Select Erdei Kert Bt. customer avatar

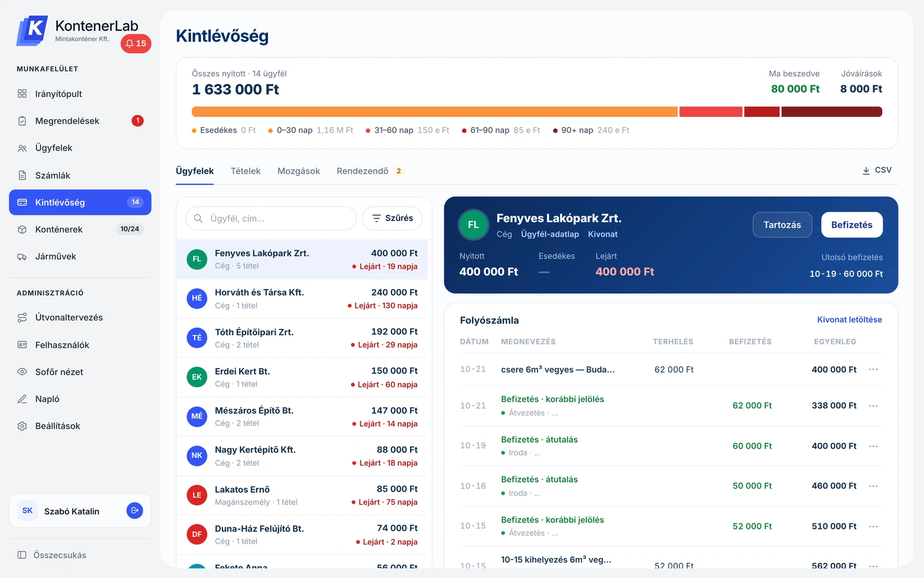197,377
